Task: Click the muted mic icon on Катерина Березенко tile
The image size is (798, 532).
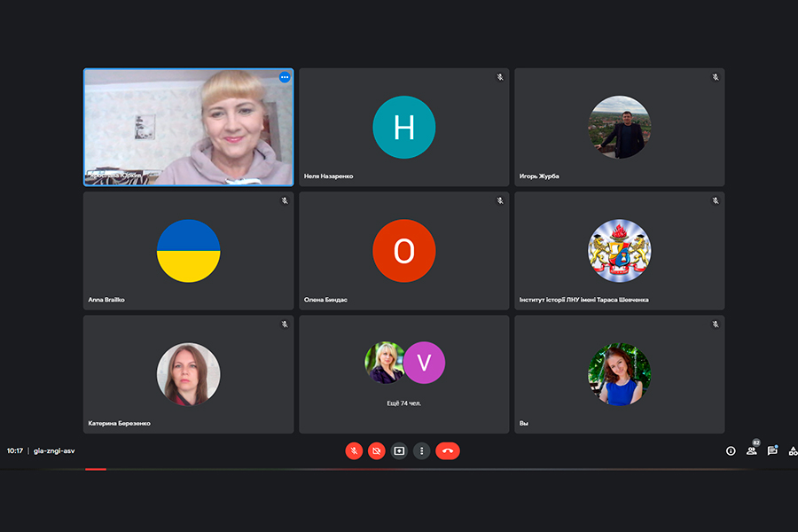Action: click(x=285, y=325)
